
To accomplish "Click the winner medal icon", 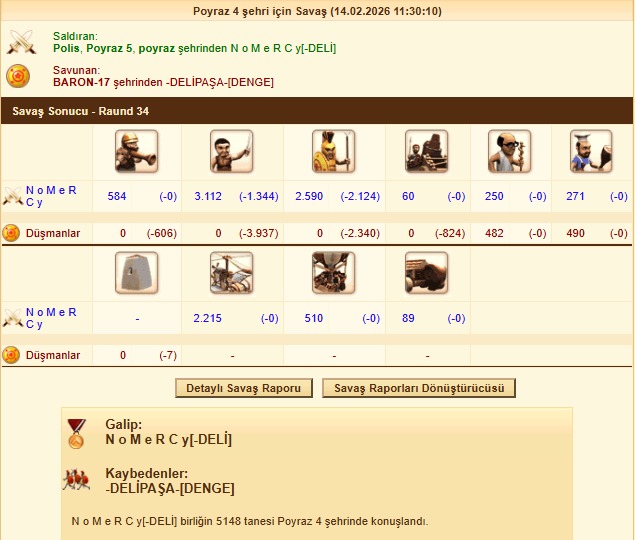I will click(x=77, y=434).
